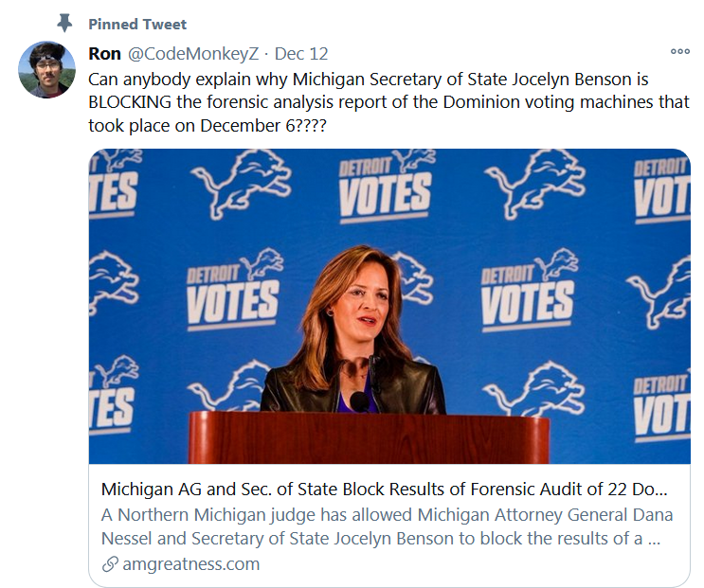704x588 pixels.
Task: Click the December 6???? text in the tweet
Action: pos(263,126)
